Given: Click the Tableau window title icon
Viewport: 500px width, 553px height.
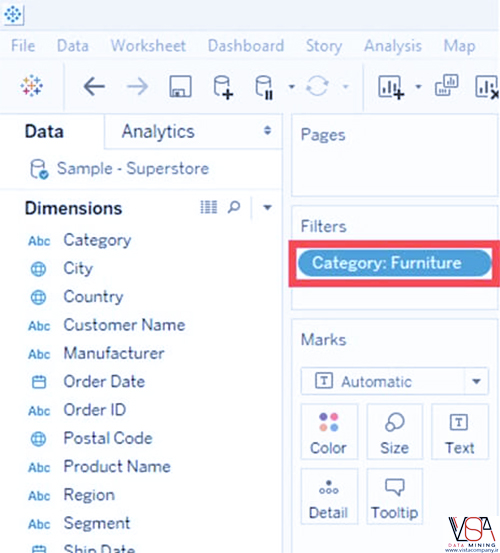Looking at the screenshot, I should click(x=13, y=14).
